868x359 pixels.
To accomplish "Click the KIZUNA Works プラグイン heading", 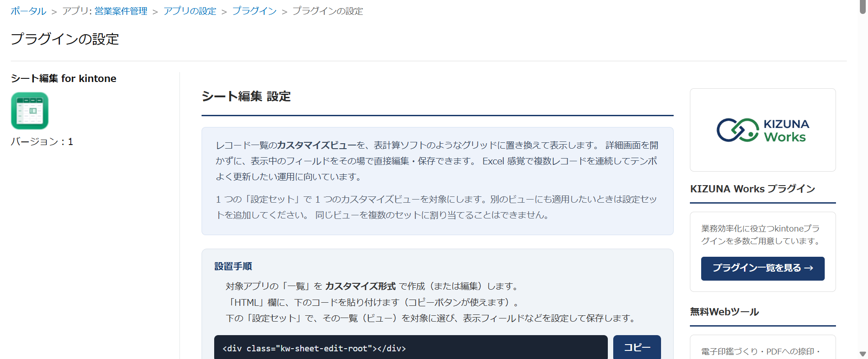I will click(x=753, y=189).
